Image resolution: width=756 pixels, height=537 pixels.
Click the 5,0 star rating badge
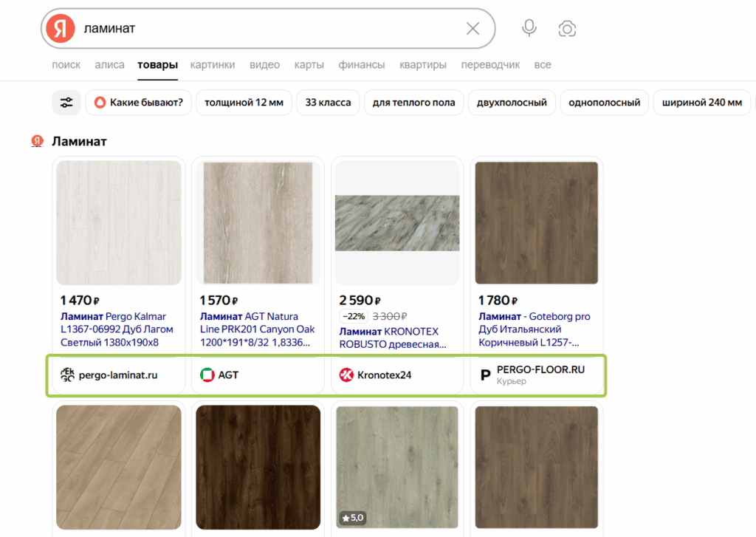pyautogui.click(x=353, y=518)
